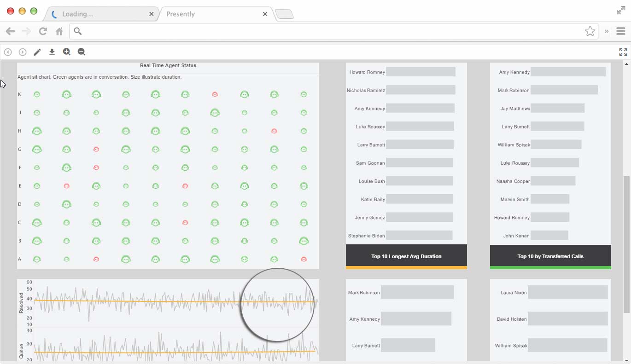631x364 pixels.
Task: Expand the dashboard to full screen
Action: tap(623, 52)
